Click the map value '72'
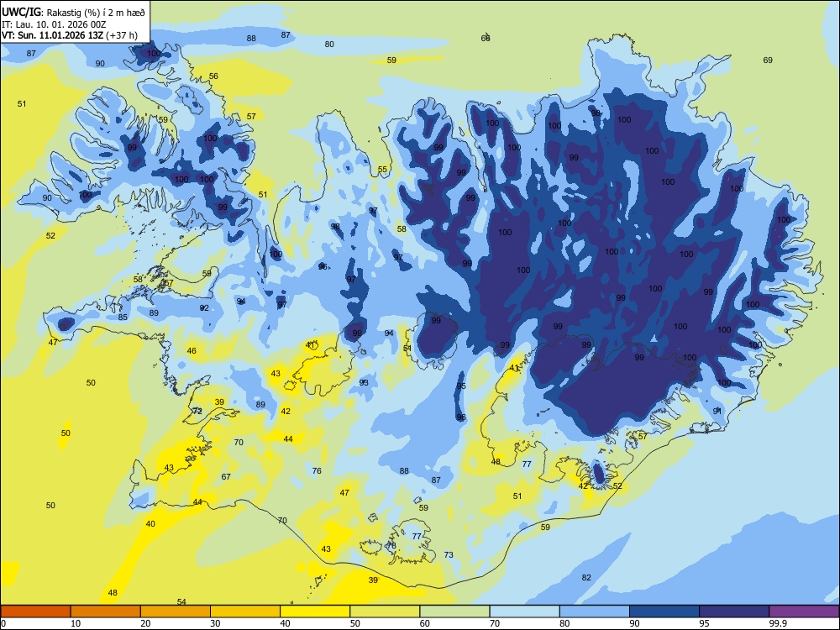 click(197, 411)
